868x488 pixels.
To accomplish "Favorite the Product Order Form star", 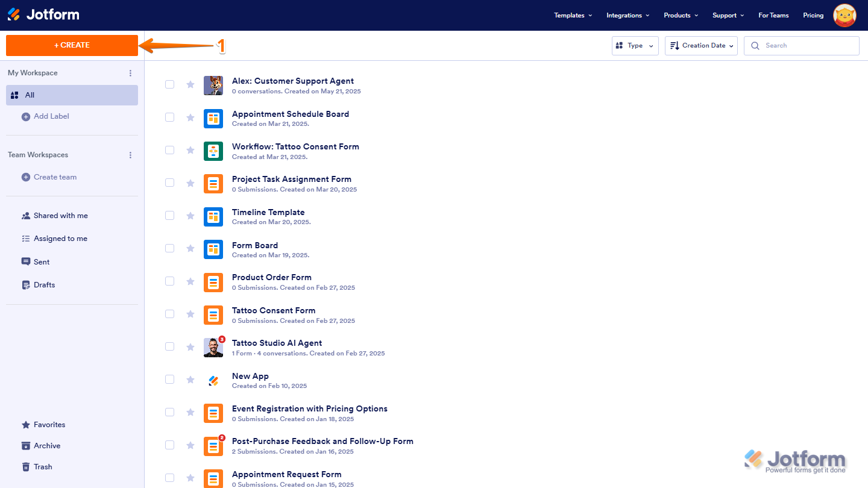I will point(190,281).
